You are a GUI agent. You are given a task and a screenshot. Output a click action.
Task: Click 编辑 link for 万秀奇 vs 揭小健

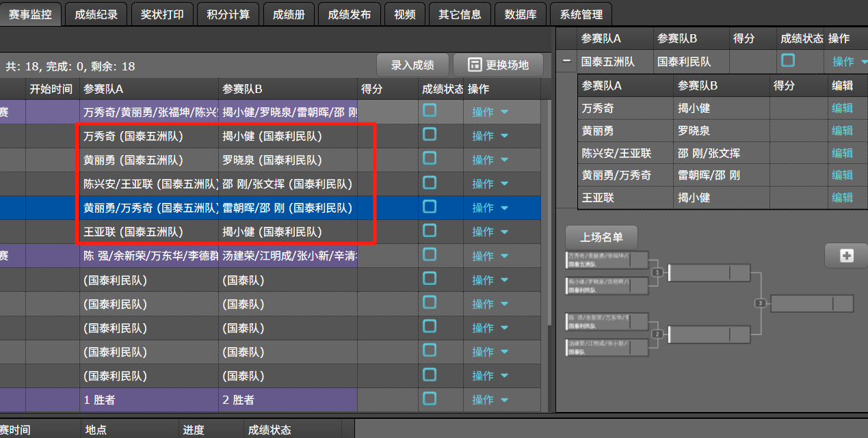(842, 108)
